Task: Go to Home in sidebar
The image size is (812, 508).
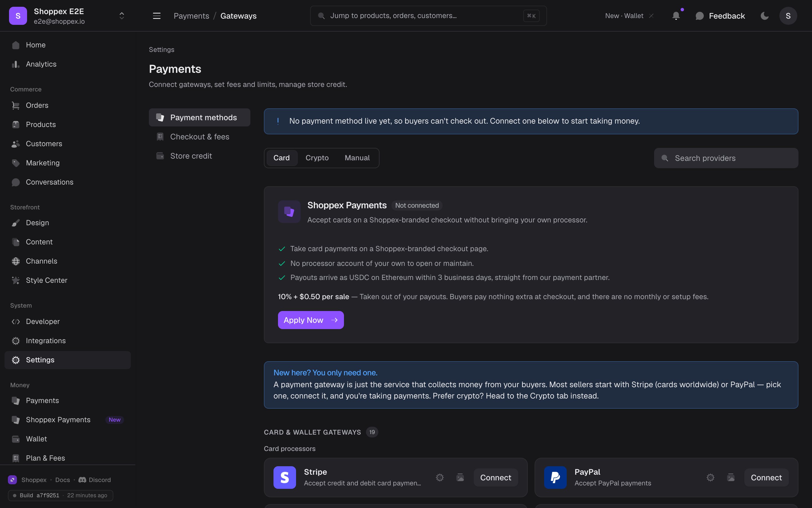Action: point(67,45)
